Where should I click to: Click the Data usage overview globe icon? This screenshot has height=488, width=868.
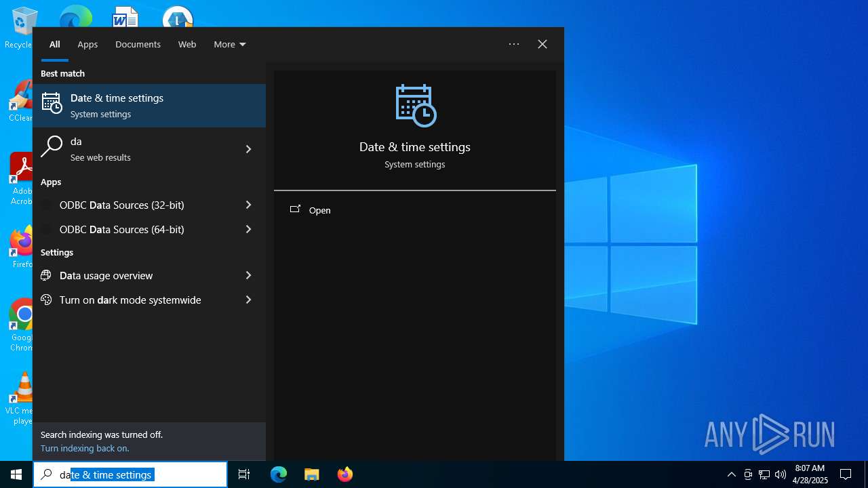point(46,275)
